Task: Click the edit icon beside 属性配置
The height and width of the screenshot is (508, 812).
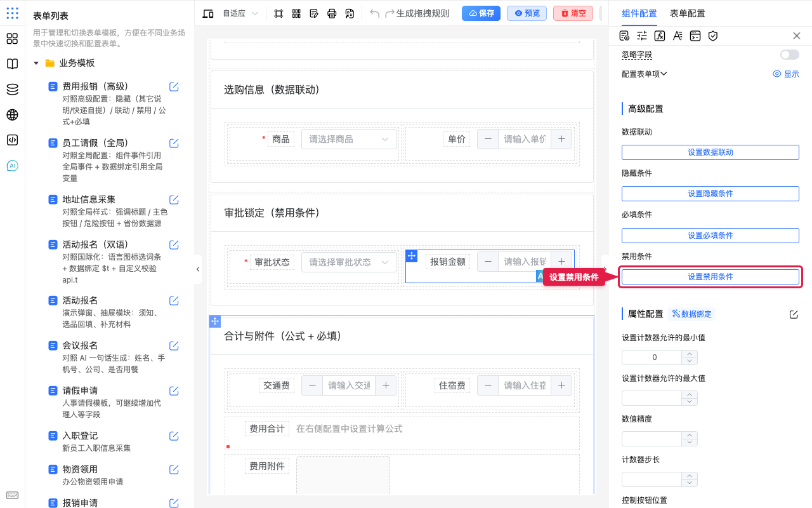Action: [x=794, y=314]
